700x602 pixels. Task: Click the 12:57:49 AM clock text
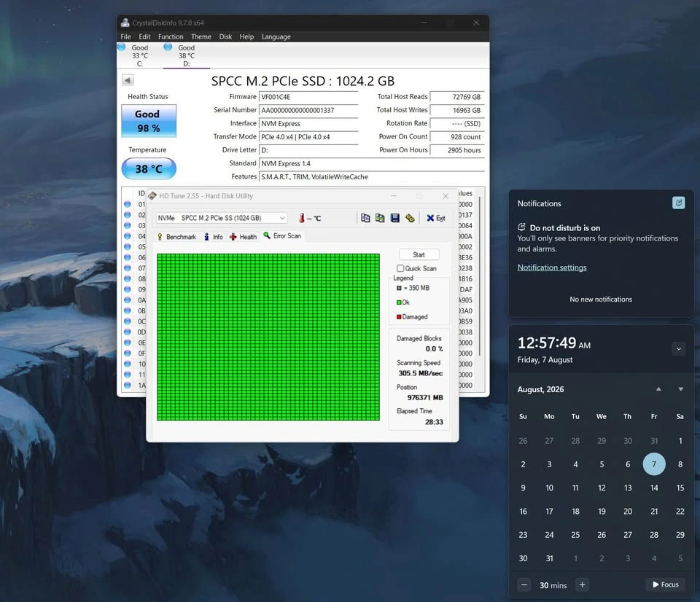(553, 343)
